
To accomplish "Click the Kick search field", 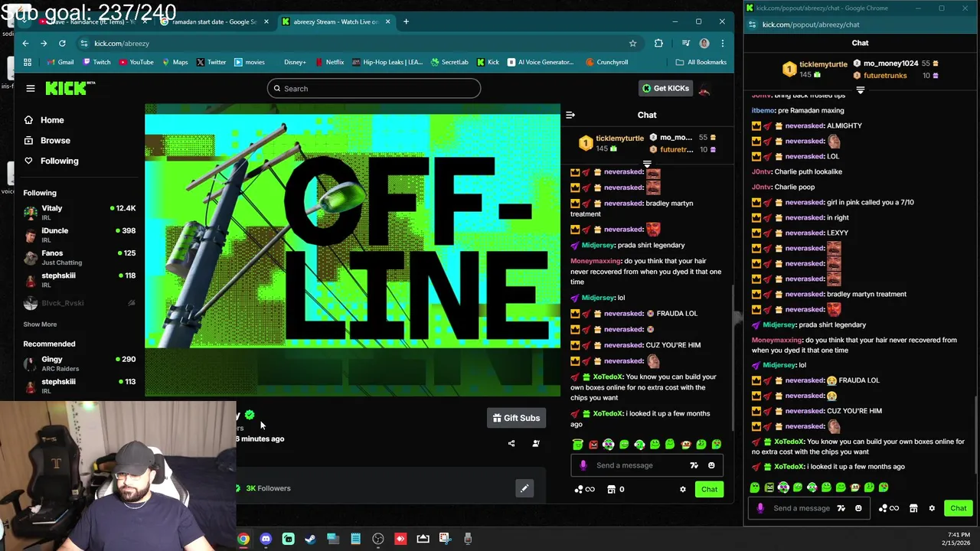I will click(x=374, y=89).
